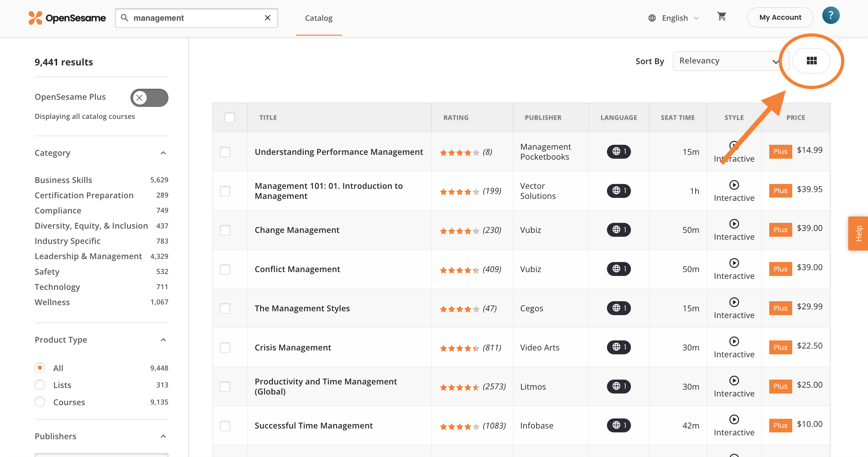Select checkbox for Change Management
Screen dimensions: 868x457
(225, 230)
